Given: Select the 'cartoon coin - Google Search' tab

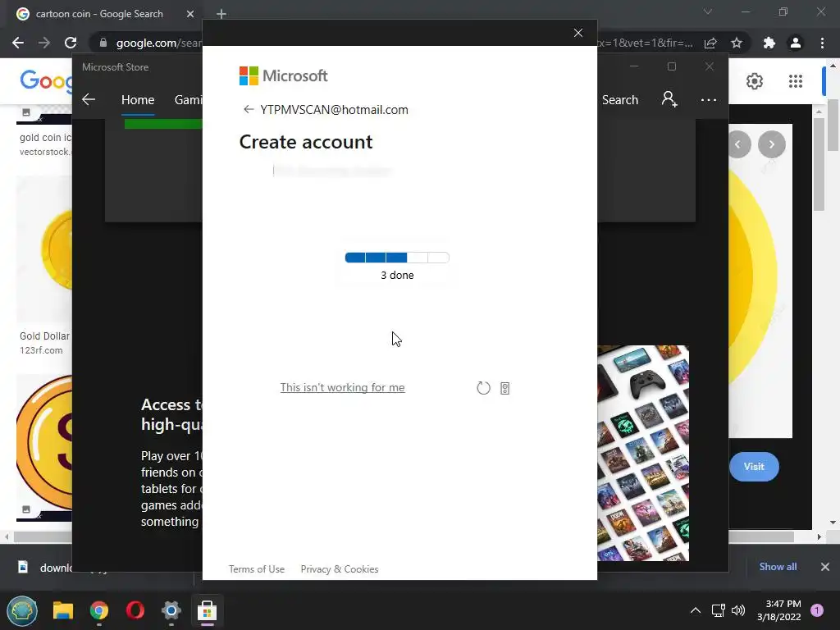Looking at the screenshot, I should [x=99, y=14].
